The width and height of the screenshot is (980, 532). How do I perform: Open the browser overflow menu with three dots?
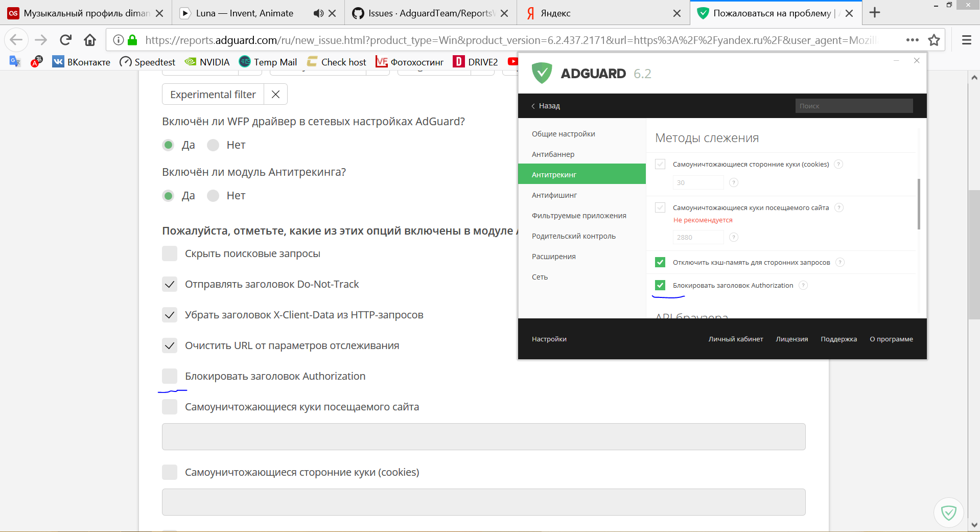point(912,39)
